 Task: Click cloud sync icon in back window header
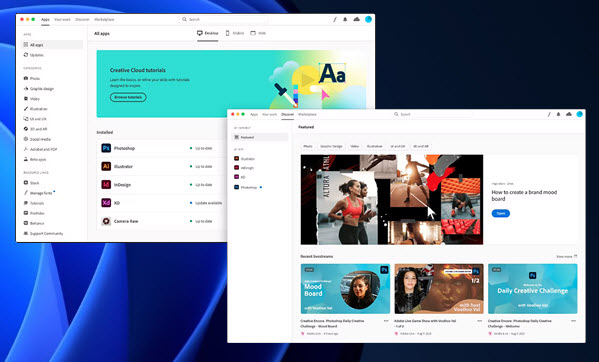point(356,19)
